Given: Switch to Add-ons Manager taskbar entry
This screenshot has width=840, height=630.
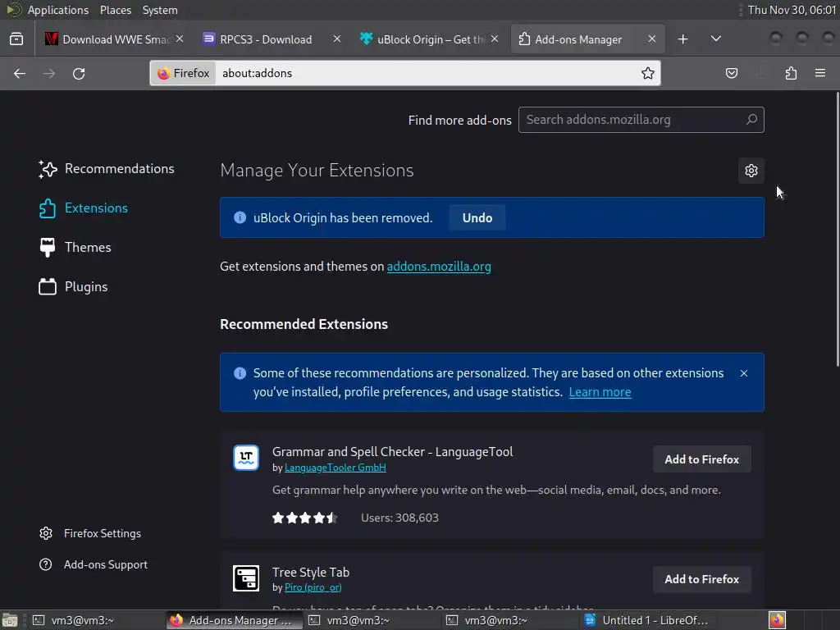Looking at the screenshot, I should [x=233, y=620].
